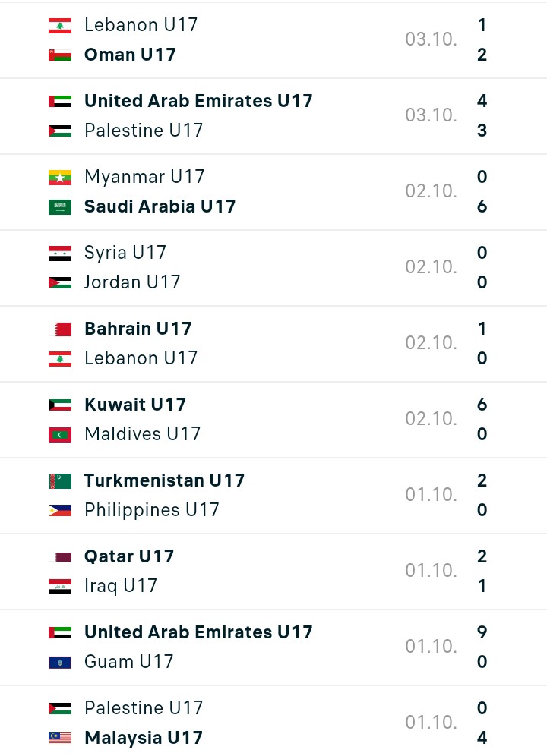Open the Syria U17 team link
The width and height of the screenshot is (547, 756).
click(x=125, y=253)
